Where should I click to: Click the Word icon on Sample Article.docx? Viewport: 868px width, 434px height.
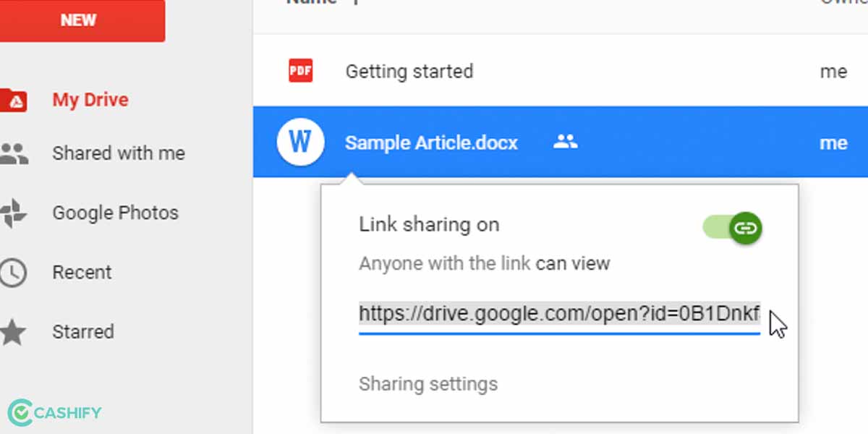[x=300, y=142]
